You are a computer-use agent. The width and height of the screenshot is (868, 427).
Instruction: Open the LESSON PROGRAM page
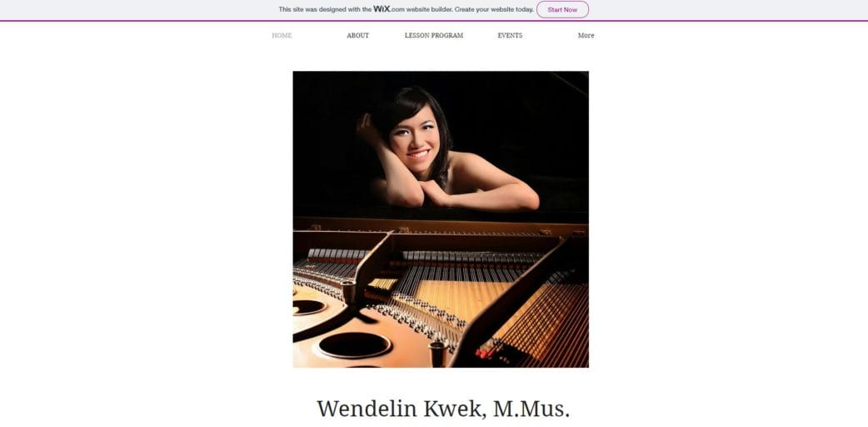[x=434, y=36]
